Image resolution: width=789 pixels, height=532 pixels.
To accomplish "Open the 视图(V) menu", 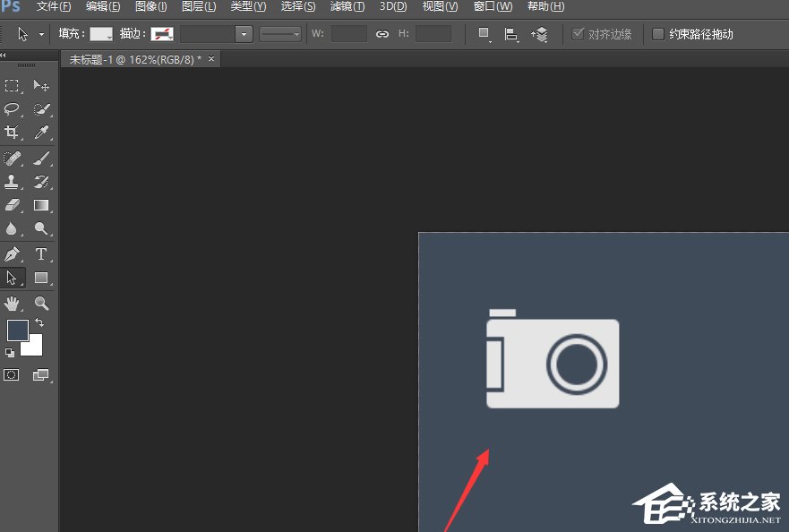I will (x=441, y=6).
